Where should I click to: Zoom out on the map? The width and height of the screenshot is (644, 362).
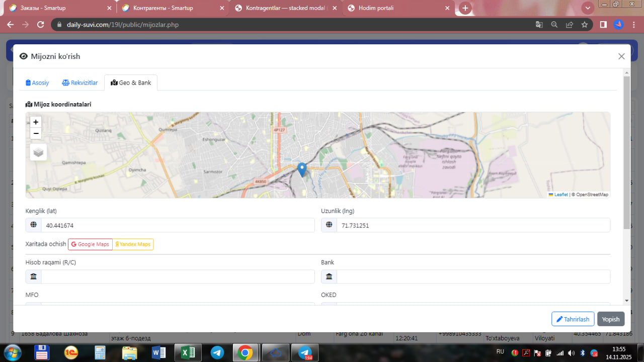36,133
